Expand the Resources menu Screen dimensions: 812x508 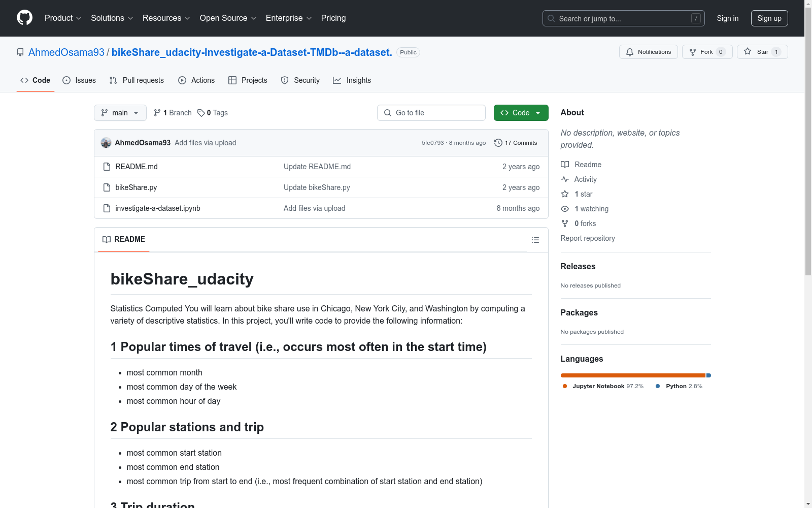coord(166,18)
